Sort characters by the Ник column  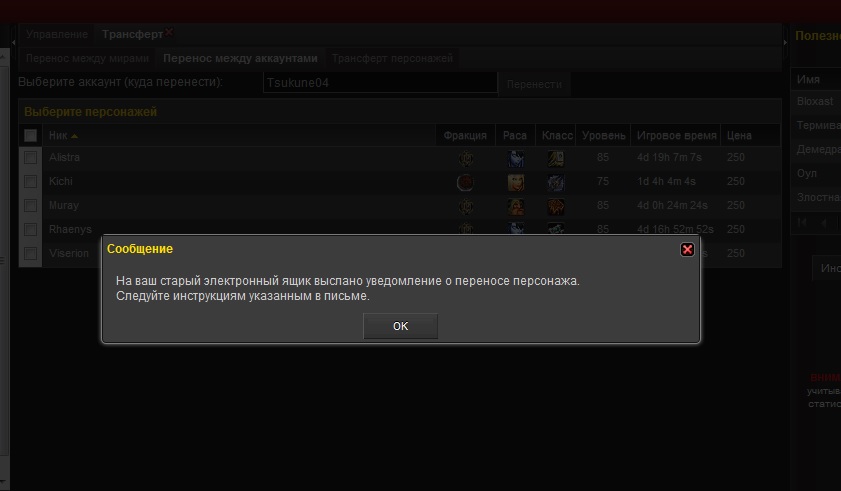pos(62,135)
